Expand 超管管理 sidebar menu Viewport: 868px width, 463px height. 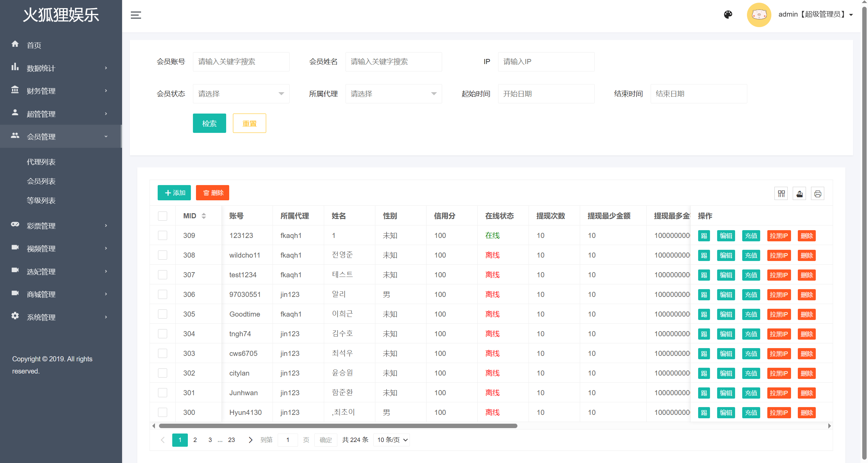tap(61, 114)
